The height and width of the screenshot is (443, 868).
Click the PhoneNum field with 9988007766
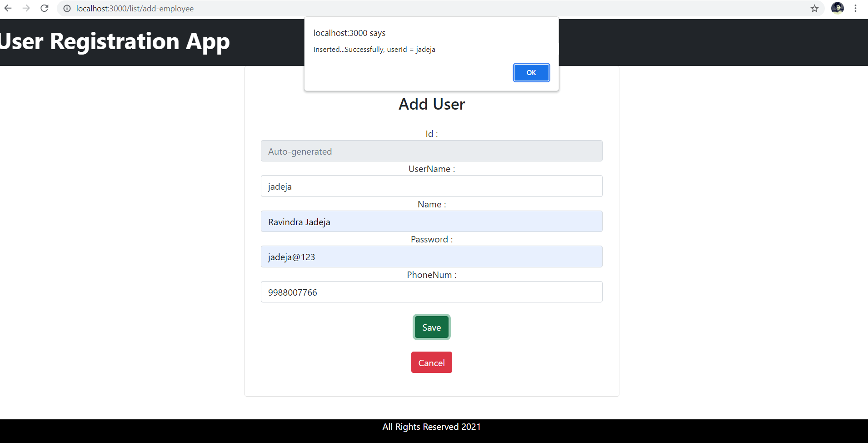[432, 292]
